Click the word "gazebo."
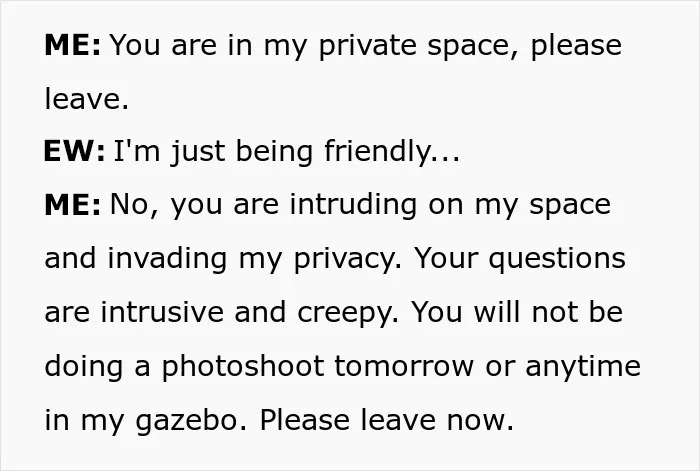The height and width of the screenshot is (471, 700). (x=191, y=421)
